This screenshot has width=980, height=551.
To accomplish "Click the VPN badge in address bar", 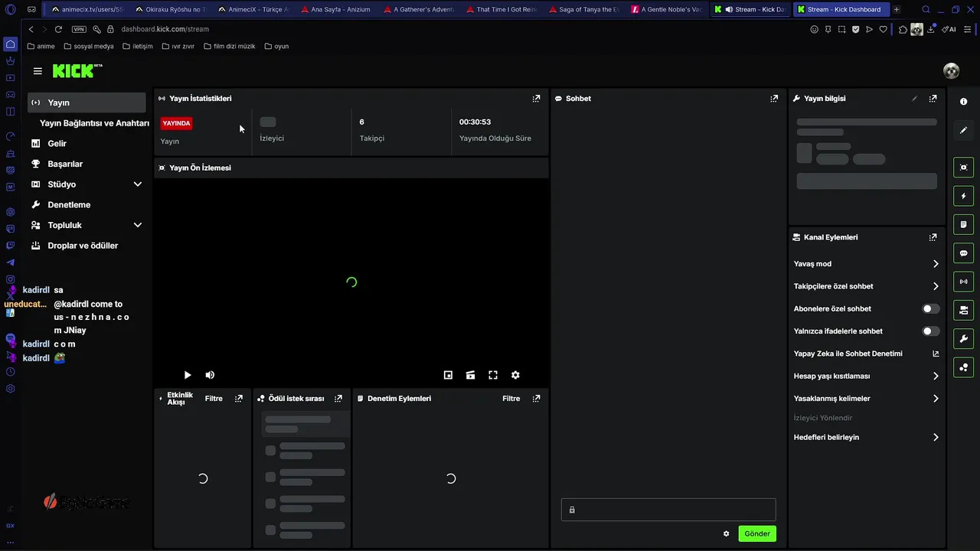I will click(x=79, y=29).
